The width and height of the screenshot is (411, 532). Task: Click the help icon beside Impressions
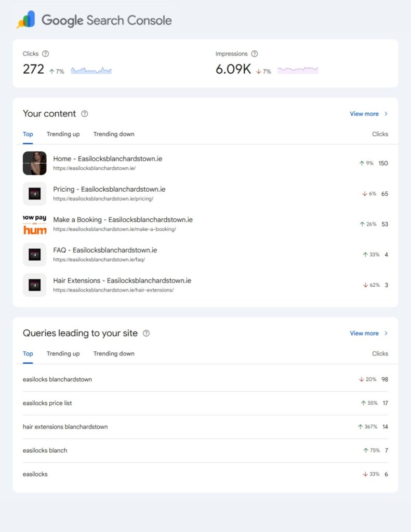[254, 54]
